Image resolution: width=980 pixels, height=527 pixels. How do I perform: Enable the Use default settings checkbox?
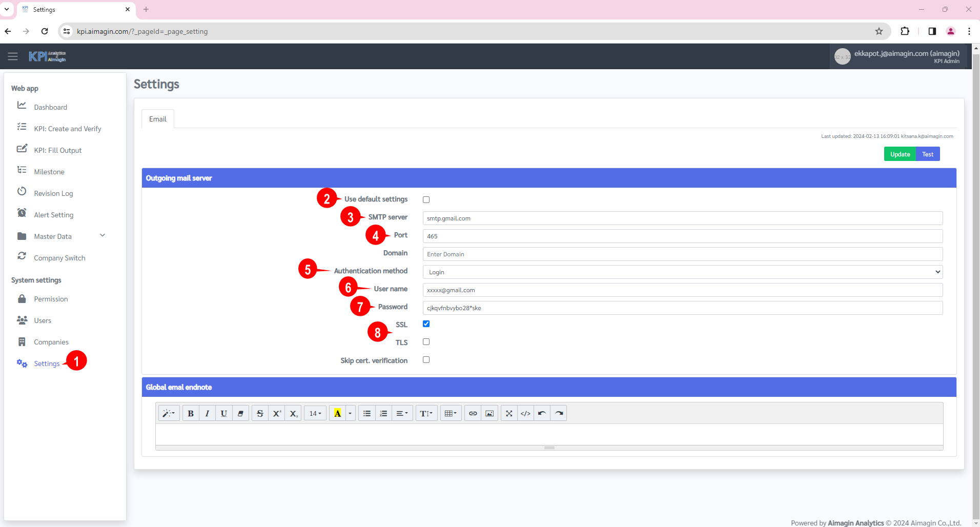[x=426, y=200]
